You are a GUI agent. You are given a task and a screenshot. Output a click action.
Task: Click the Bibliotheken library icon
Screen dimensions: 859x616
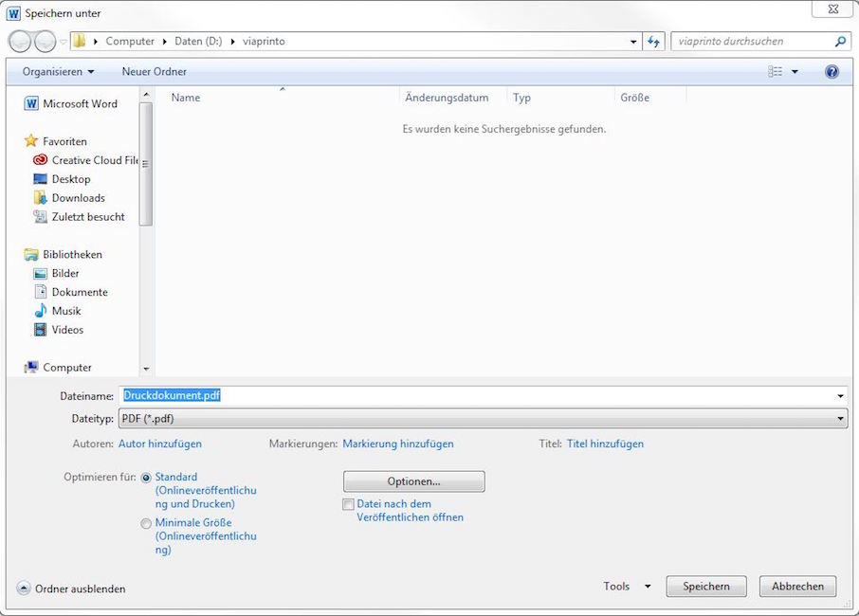[31, 255]
